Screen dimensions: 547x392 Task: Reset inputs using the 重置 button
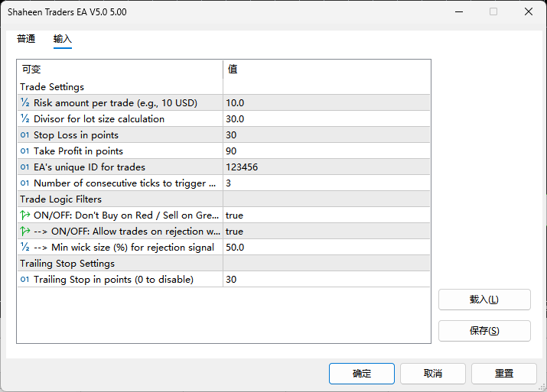click(x=503, y=374)
